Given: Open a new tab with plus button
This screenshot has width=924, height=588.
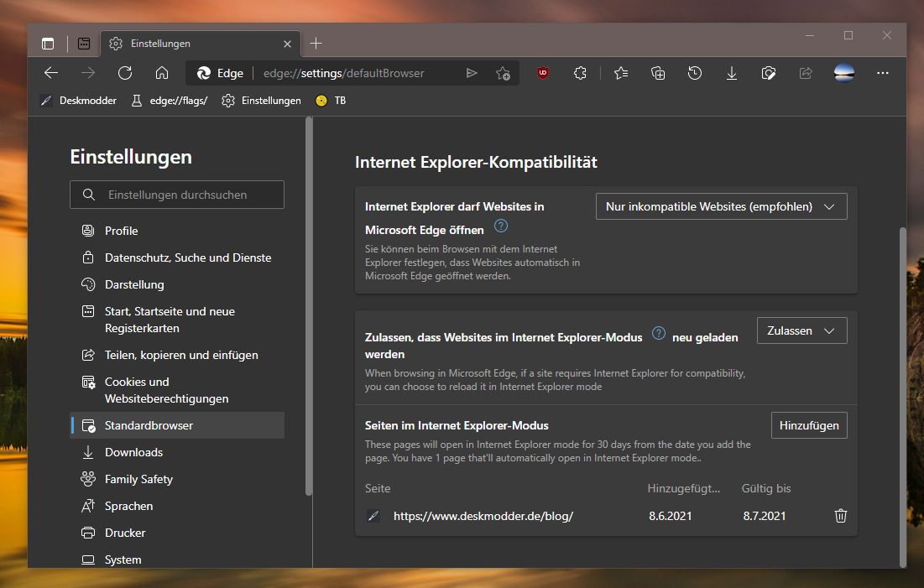Looking at the screenshot, I should click(x=316, y=44).
